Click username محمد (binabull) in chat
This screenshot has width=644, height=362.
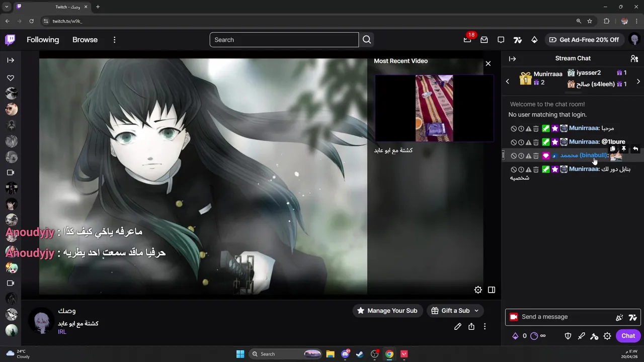click(x=584, y=155)
